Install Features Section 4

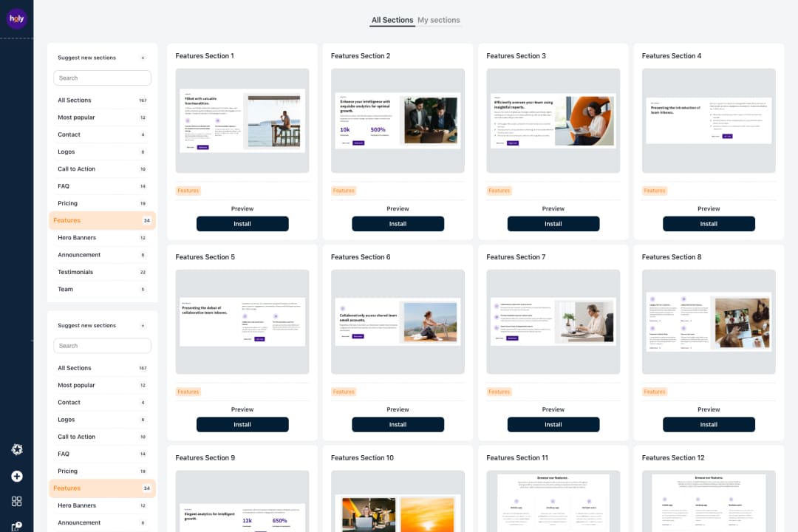709,224
